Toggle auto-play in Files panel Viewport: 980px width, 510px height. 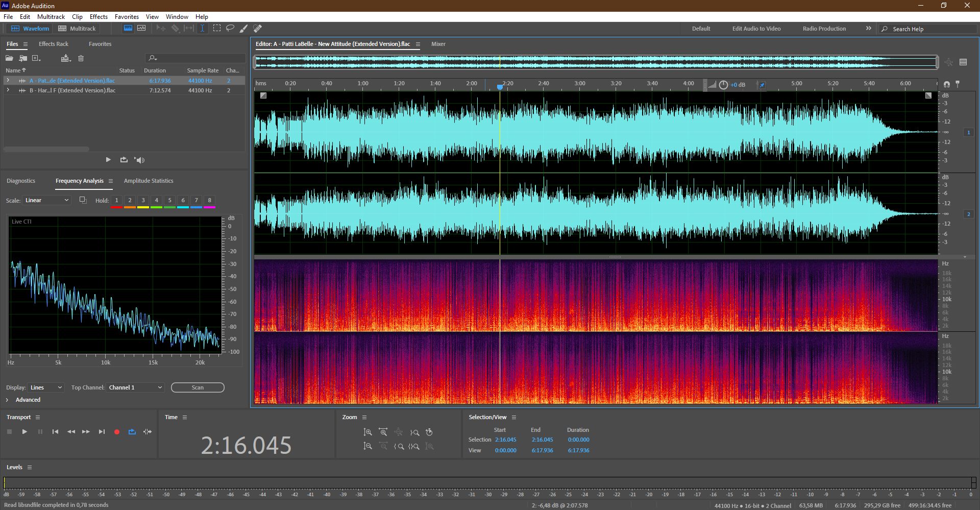139,160
